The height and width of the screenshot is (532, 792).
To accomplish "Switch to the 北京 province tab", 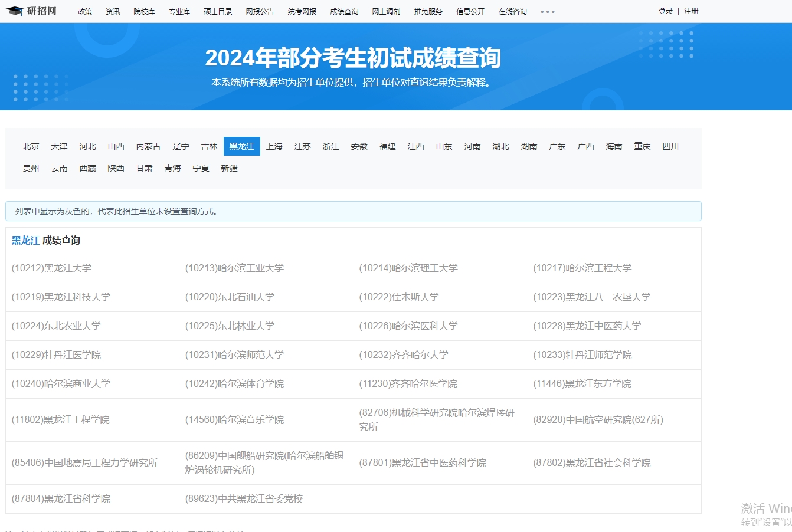I will tap(31, 146).
